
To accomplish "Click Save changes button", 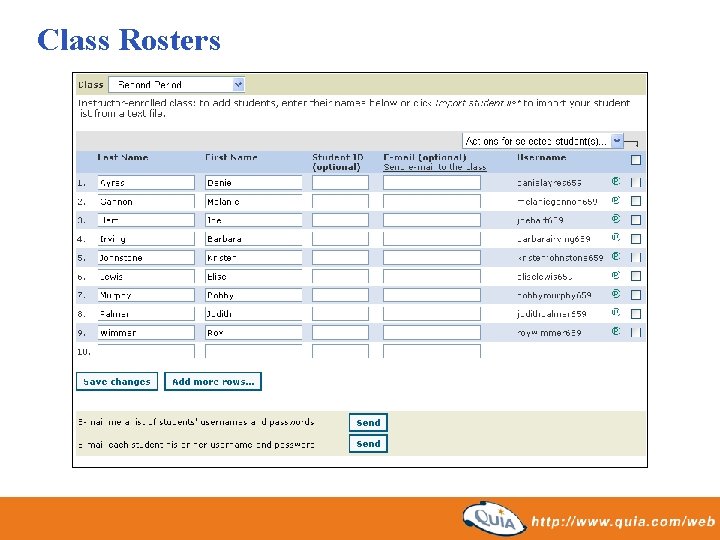I will (x=117, y=382).
